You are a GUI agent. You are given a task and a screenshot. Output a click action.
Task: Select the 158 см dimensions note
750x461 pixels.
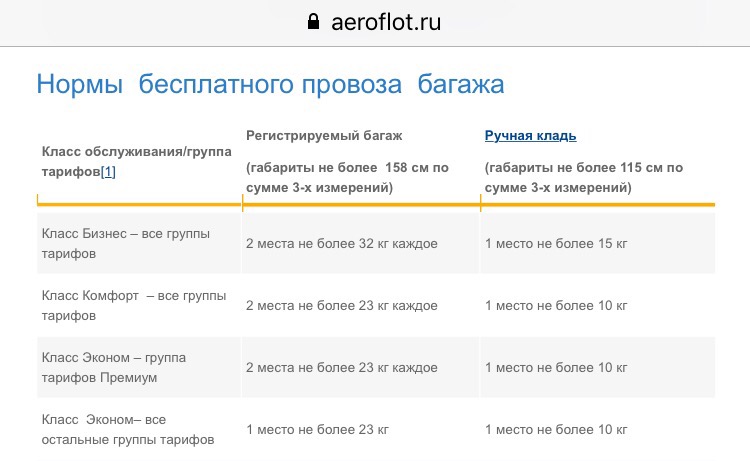pos(347,177)
